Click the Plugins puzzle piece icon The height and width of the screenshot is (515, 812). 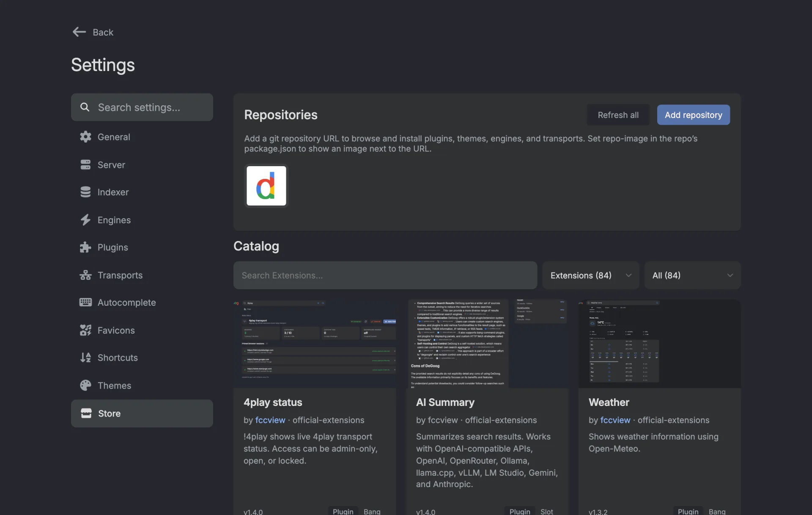[x=85, y=247]
